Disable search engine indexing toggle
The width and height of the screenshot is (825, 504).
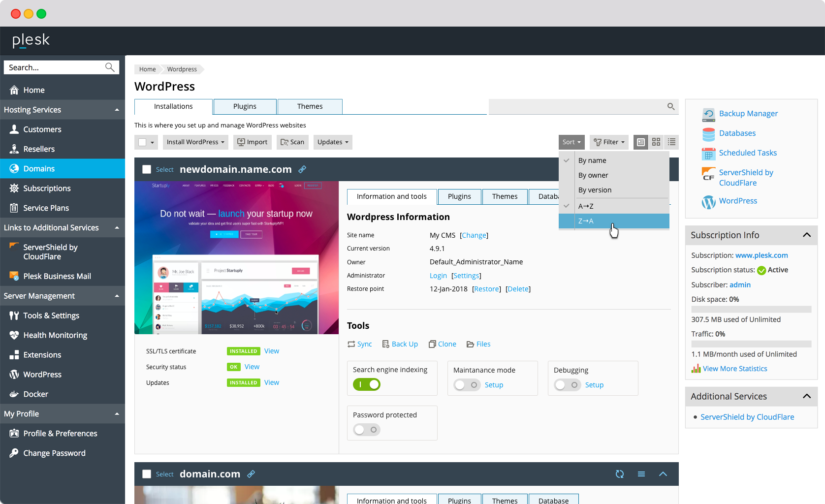click(367, 384)
